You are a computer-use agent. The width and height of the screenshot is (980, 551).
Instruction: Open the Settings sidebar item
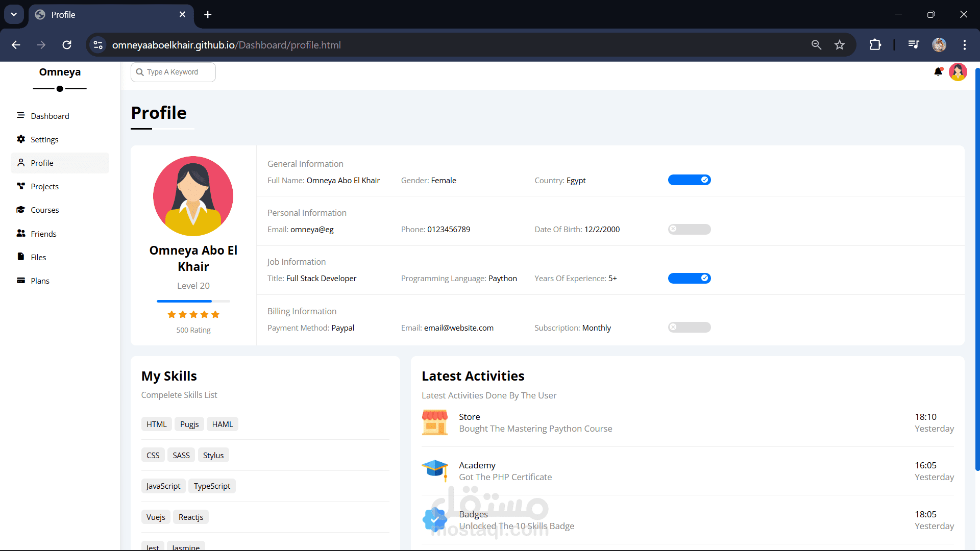[44, 139]
